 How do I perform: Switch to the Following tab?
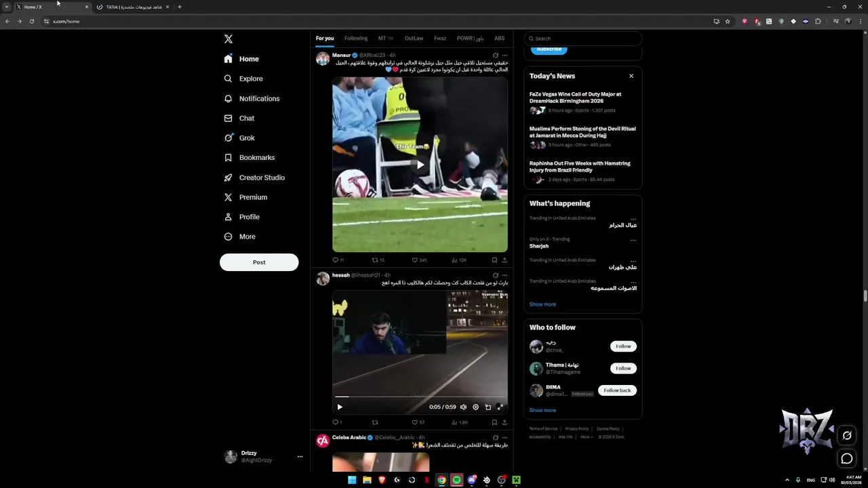[x=355, y=39]
